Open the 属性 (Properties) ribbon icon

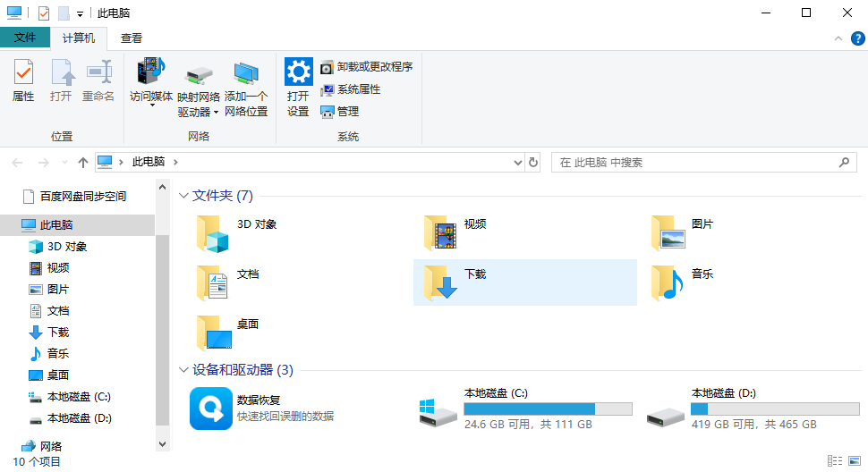(23, 72)
